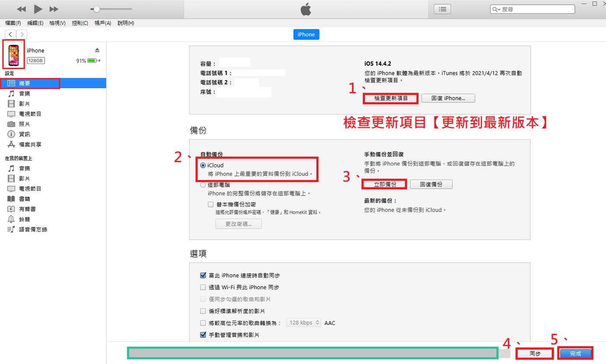
Task: Click the search field magnifier icon
Action: click(495, 9)
